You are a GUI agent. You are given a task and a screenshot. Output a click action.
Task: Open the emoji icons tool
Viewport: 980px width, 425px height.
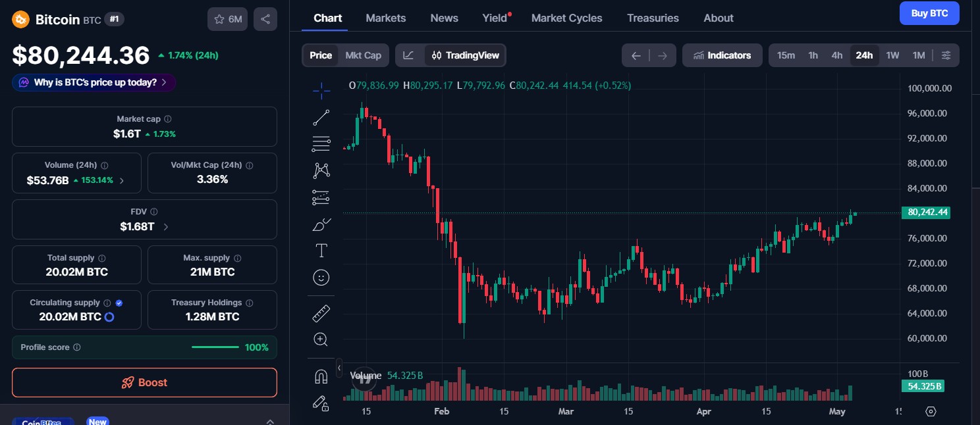click(x=321, y=278)
